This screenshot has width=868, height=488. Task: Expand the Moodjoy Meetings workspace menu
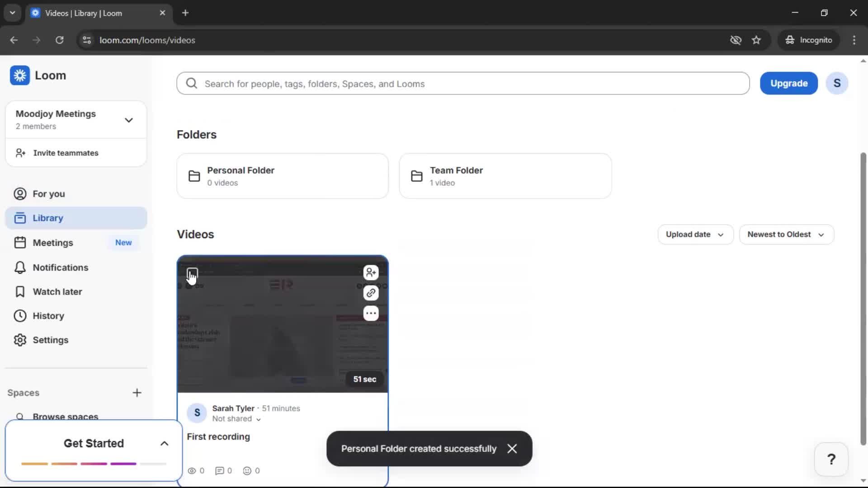point(128,120)
